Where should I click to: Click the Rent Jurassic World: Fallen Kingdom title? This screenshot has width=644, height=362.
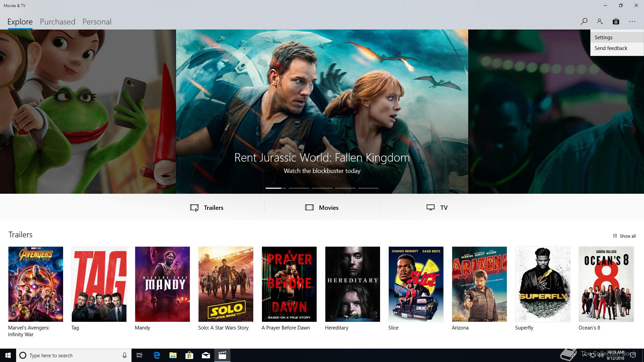pyautogui.click(x=322, y=158)
